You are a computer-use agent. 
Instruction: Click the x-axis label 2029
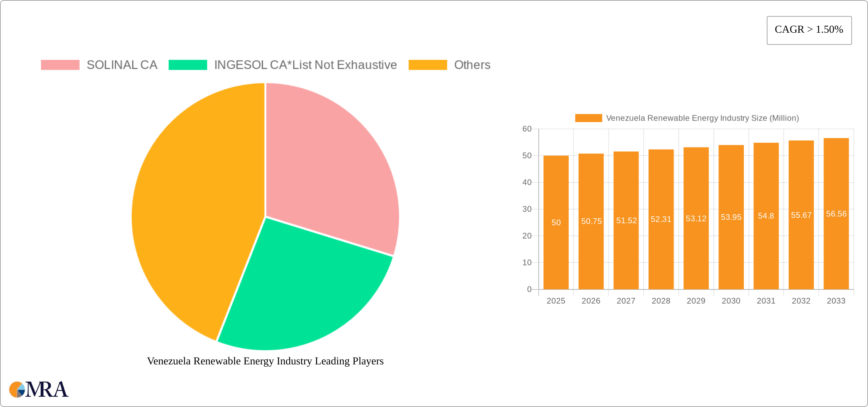point(696,301)
